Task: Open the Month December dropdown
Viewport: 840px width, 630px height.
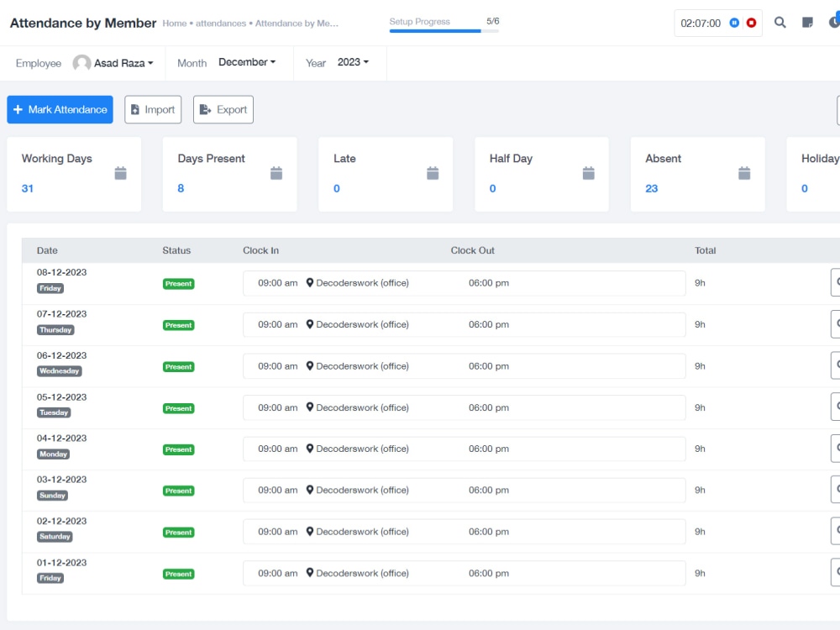Action: coord(247,62)
